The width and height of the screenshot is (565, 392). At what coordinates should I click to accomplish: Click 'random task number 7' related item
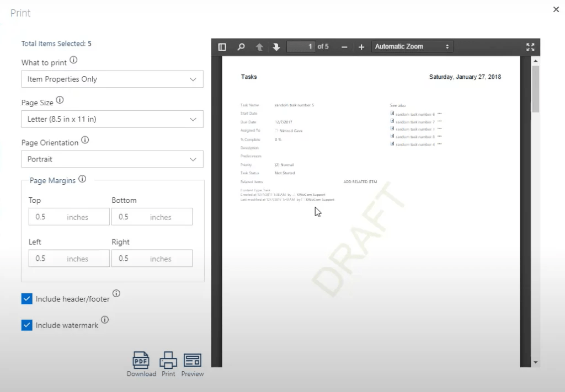click(x=415, y=122)
